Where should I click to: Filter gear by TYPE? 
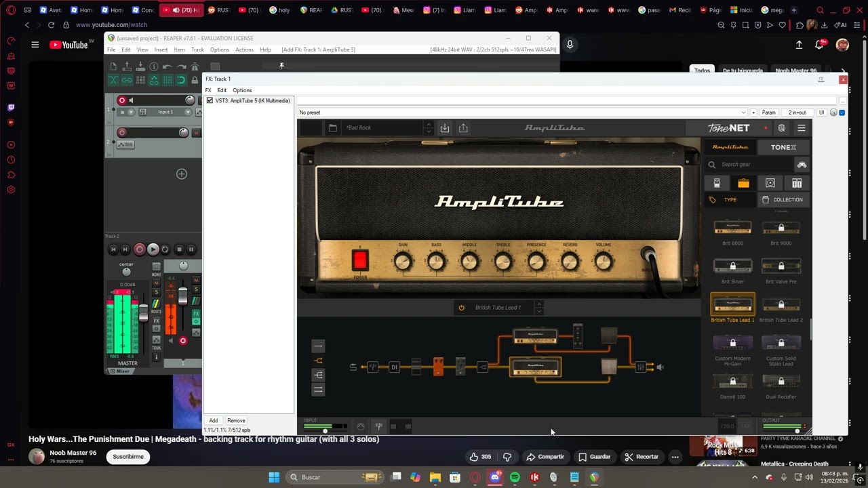point(730,200)
